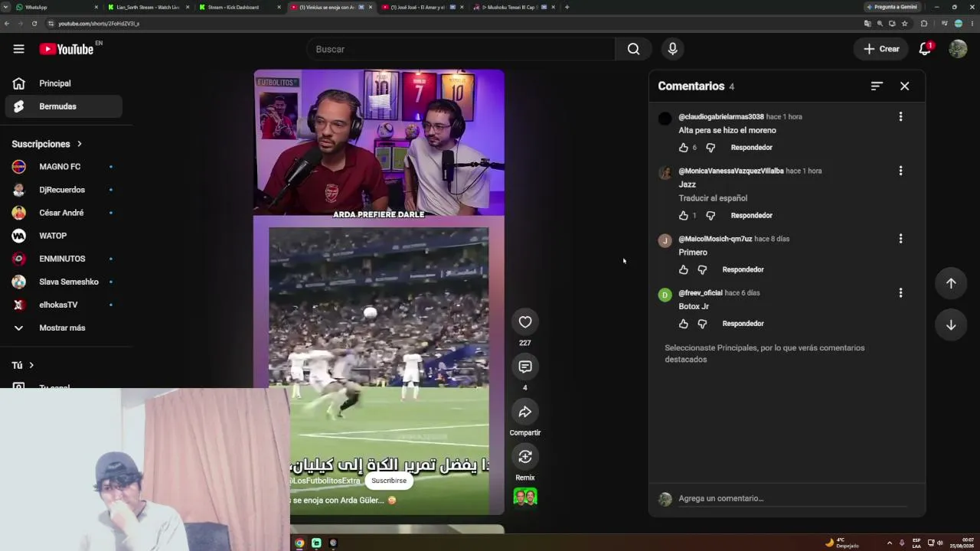
Task: Open the YouTube guide hamburger menu
Action: pos(18,49)
